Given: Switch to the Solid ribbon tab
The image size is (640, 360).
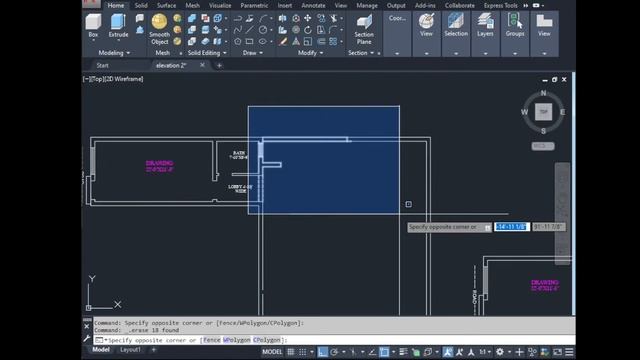Looking at the screenshot, I should click(x=141, y=5).
